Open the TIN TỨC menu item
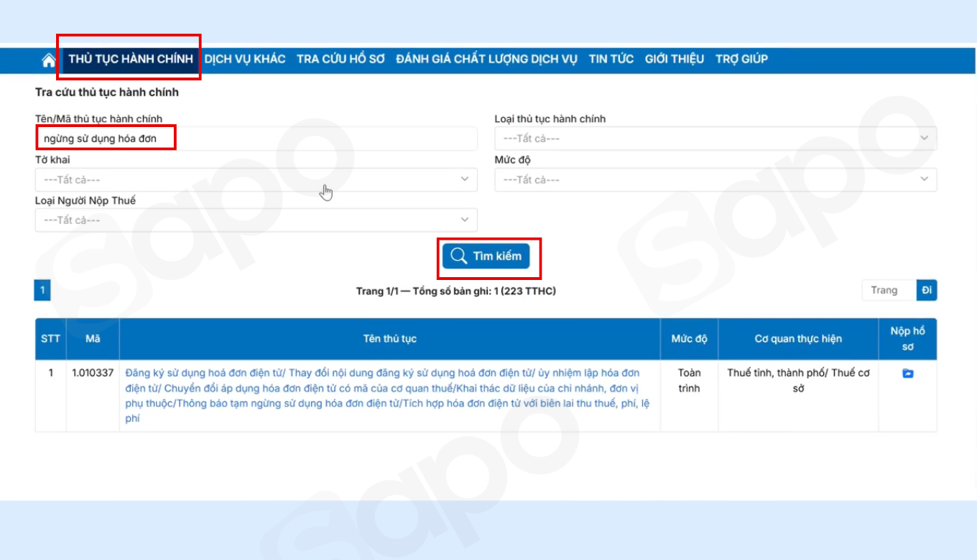This screenshot has width=977, height=560. coord(611,60)
